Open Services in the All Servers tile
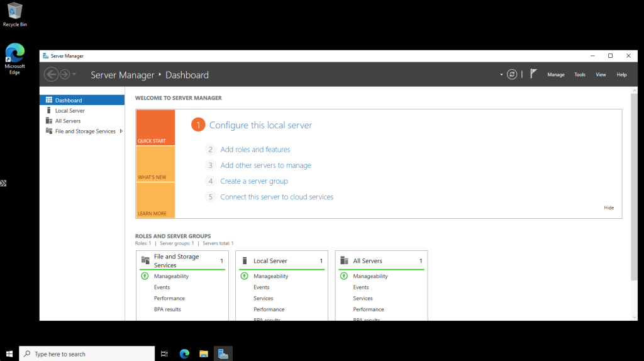Screen dimensions: 644x361 [363, 298]
